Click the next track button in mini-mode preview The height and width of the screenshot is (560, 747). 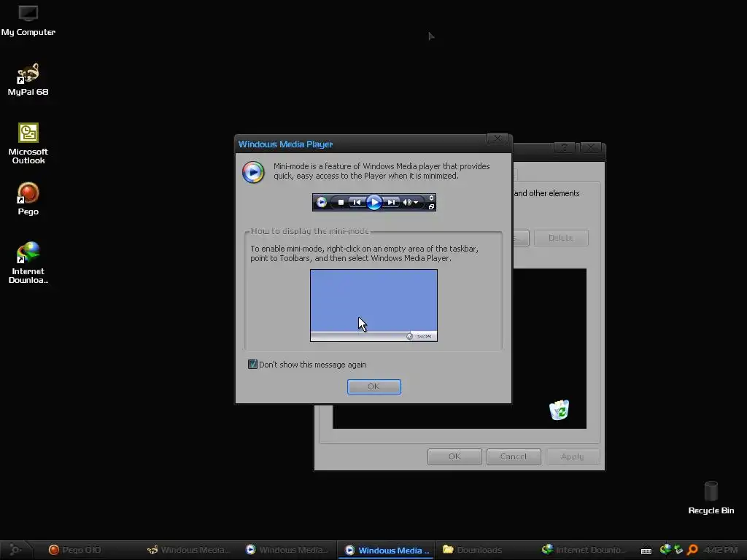(391, 203)
